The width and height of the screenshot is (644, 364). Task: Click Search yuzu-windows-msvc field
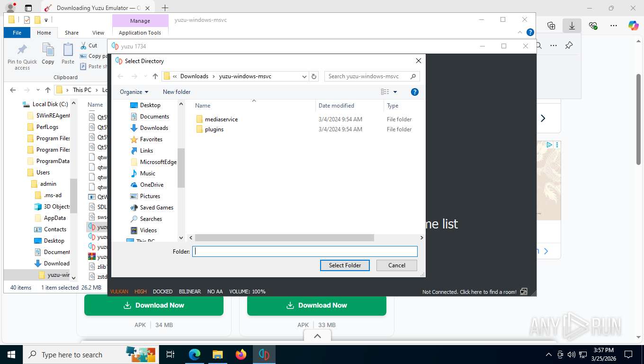tap(372, 76)
